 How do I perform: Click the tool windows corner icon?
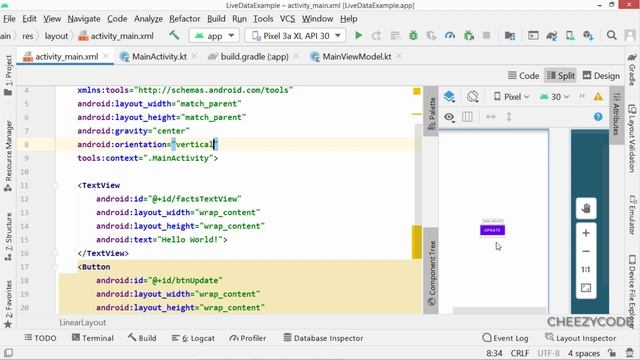click(x=8, y=353)
